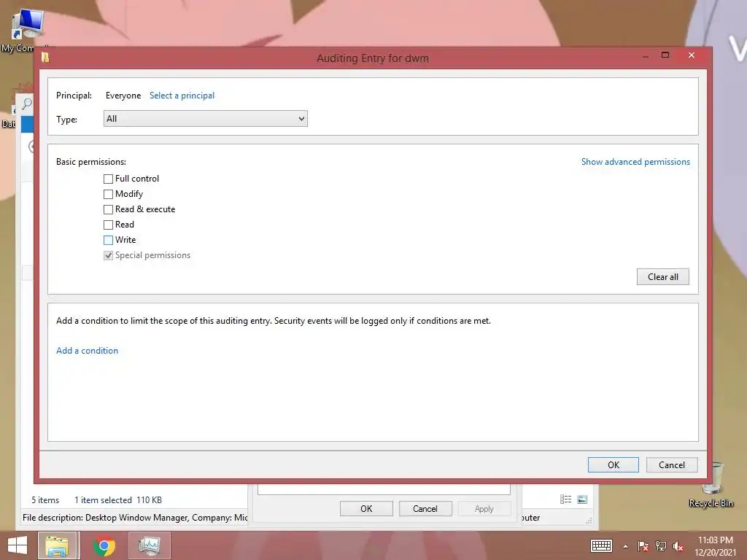Show hidden tray icons arrow
747x560 pixels.
pos(625,546)
